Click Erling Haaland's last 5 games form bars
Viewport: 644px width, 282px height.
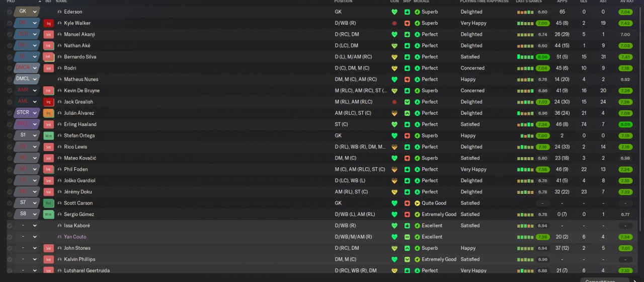[x=525, y=124]
